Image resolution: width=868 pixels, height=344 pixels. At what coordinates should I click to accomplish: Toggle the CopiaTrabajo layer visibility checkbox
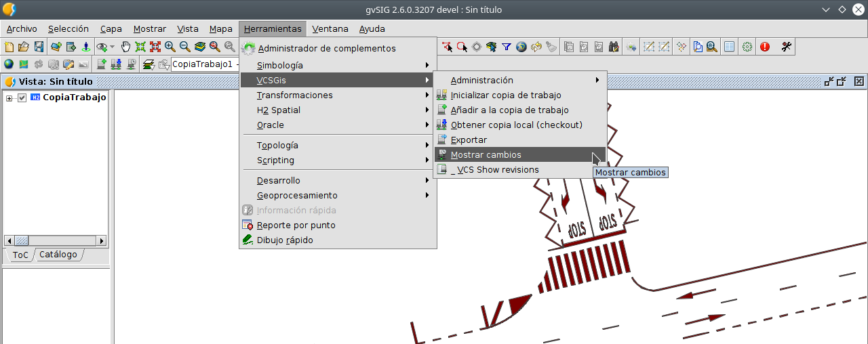[22, 98]
